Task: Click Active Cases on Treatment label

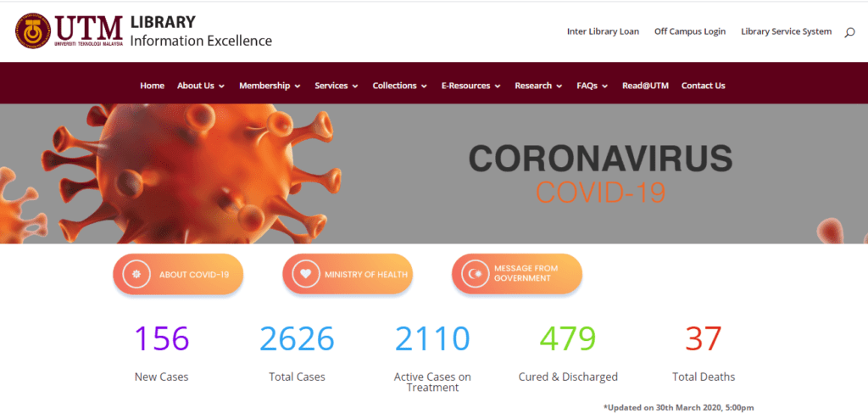Action: click(x=432, y=382)
